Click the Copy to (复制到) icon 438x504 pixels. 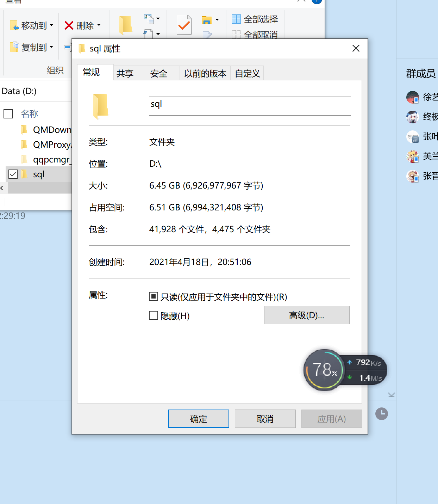tap(14, 47)
